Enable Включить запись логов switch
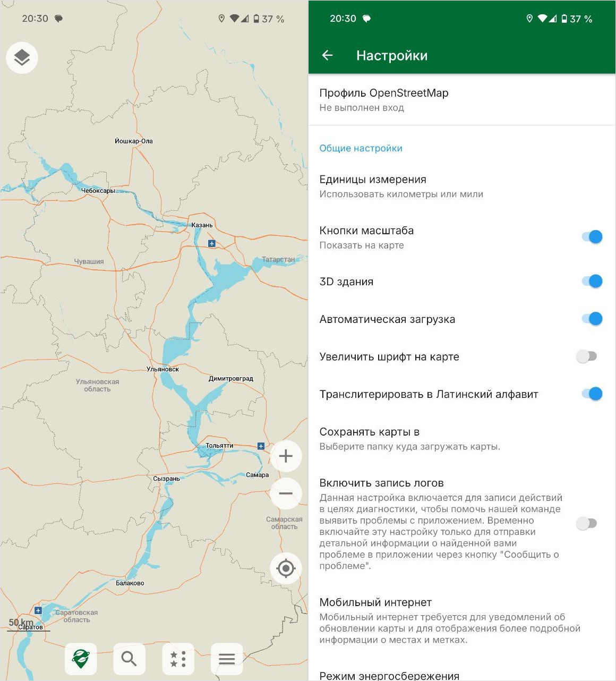The image size is (616, 681). (587, 524)
